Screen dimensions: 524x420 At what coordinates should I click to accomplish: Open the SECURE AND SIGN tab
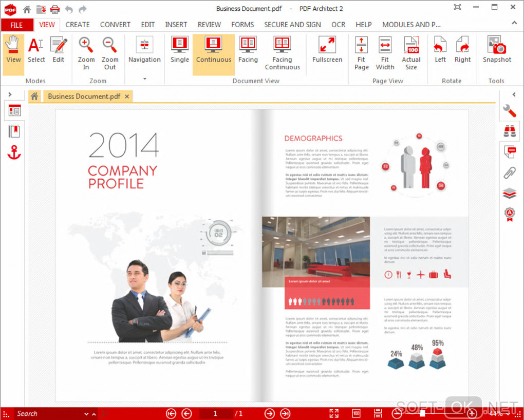click(292, 25)
